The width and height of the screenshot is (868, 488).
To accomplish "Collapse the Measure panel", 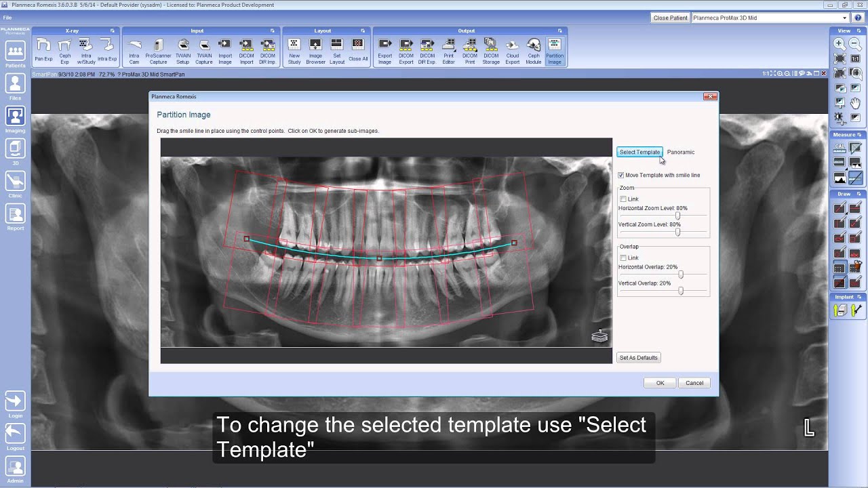I will (x=859, y=135).
